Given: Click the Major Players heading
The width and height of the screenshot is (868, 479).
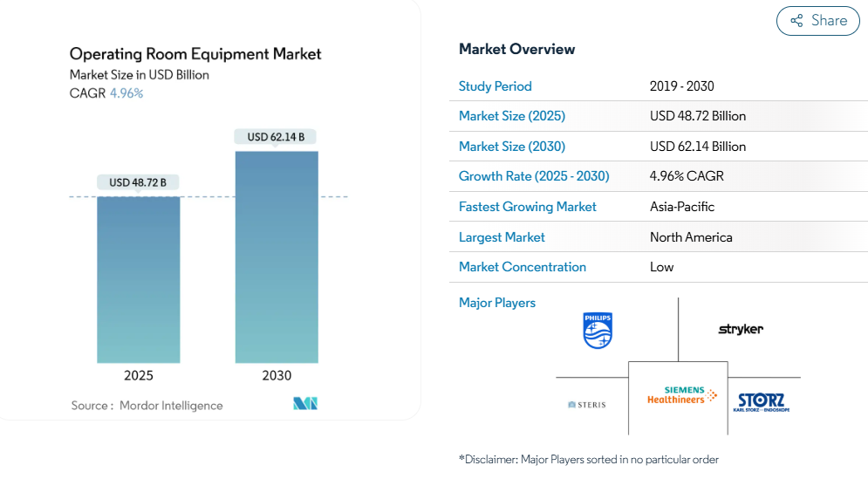Looking at the screenshot, I should tap(497, 303).
